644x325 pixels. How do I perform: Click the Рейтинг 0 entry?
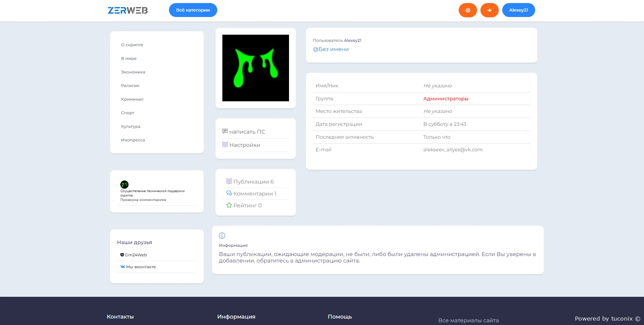pyautogui.click(x=248, y=206)
